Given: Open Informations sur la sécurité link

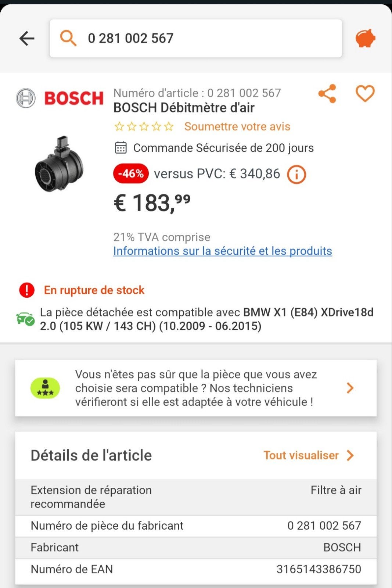Looking at the screenshot, I should 223,251.
